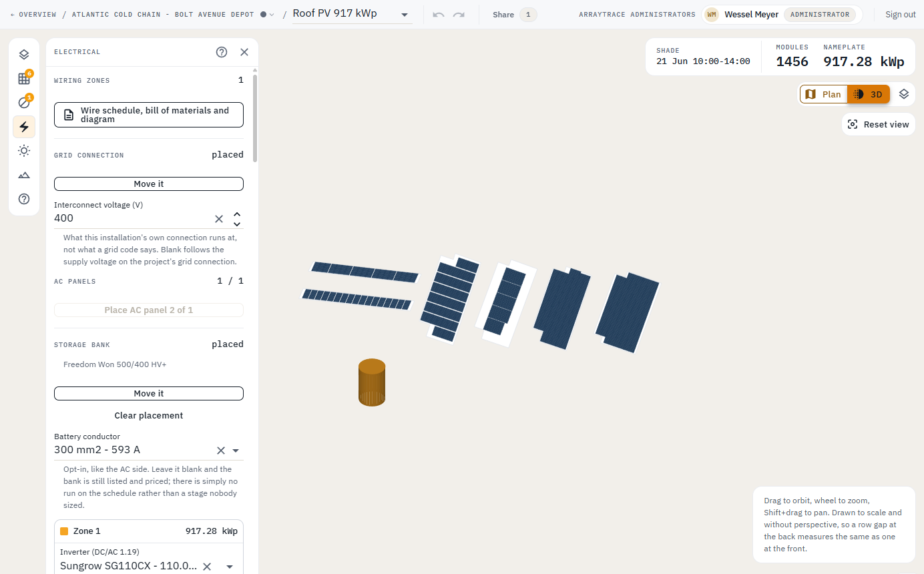Click the redo arrow

pyautogui.click(x=459, y=15)
